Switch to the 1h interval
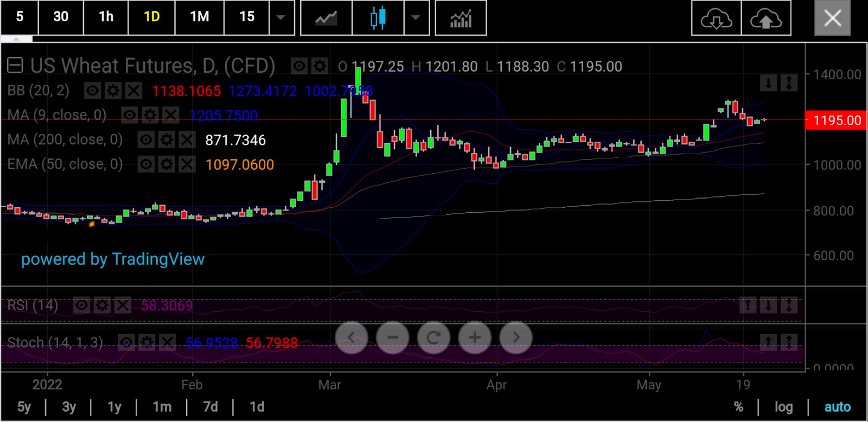868x422 pixels. [106, 17]
